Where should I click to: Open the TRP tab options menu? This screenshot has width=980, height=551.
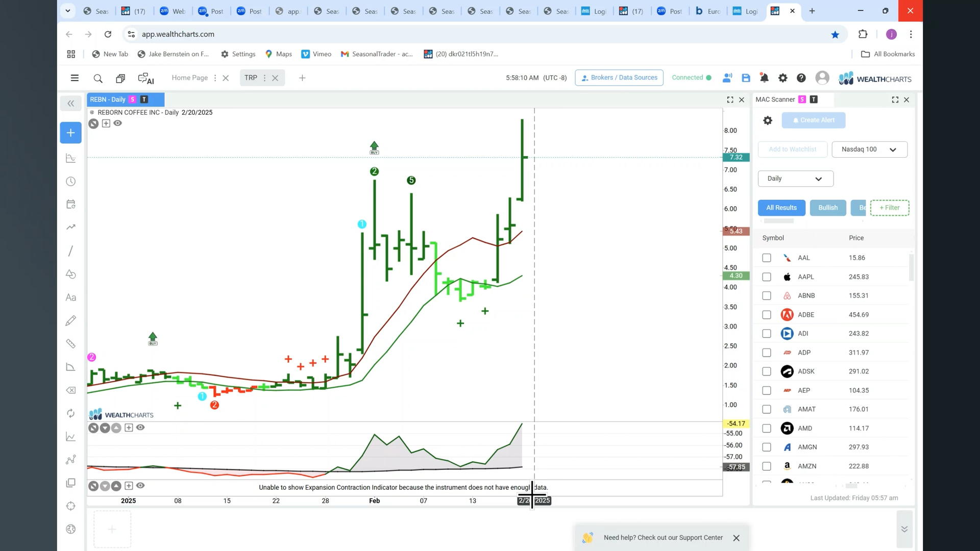(x=264, y=78)
